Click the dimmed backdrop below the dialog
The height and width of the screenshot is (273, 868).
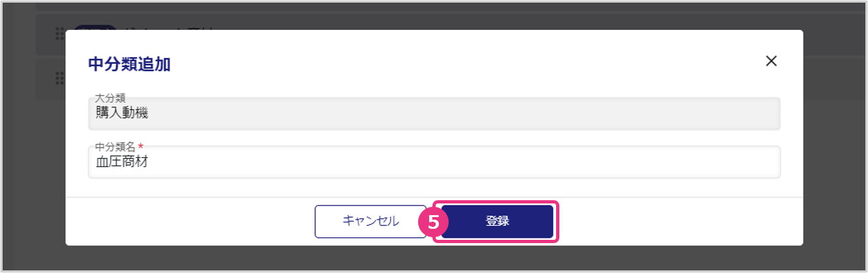click(x=434, y=259)
